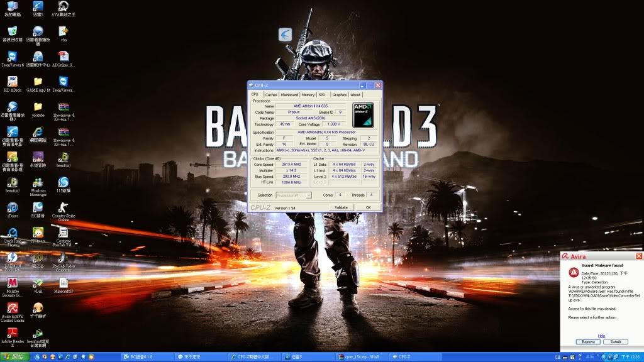The height and width of the screenshot is (362, 644).
Task: Open the TeamViewer 6 desktop shortcut
Action: [x=13, y=58]
